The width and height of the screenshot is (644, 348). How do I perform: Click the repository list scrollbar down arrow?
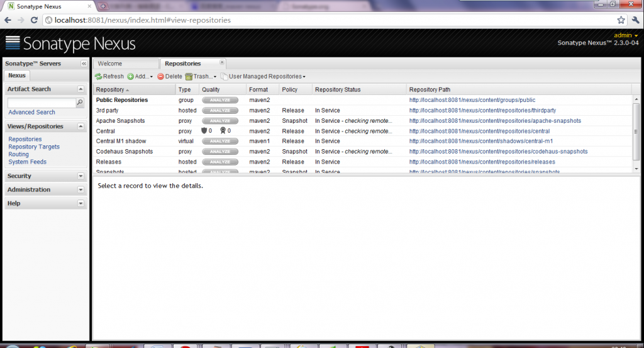click(x=636, y=169)
